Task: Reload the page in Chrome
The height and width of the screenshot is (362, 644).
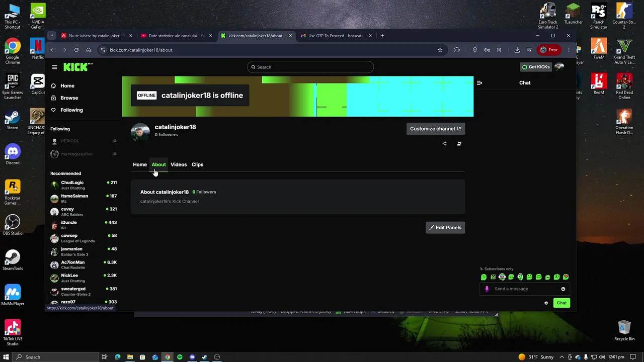Action: coord(76,50)
